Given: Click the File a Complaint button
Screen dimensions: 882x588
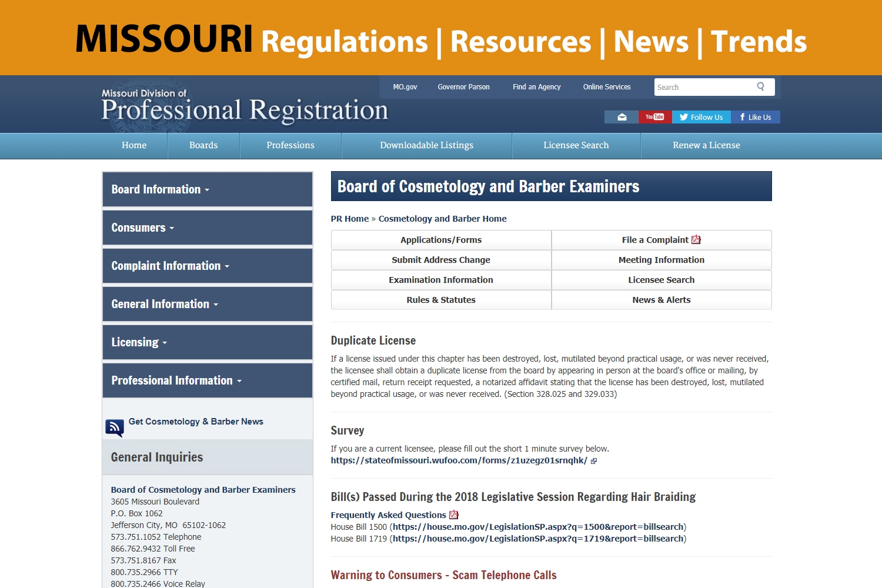Looking at the screenshot, I should pos(661,240).
